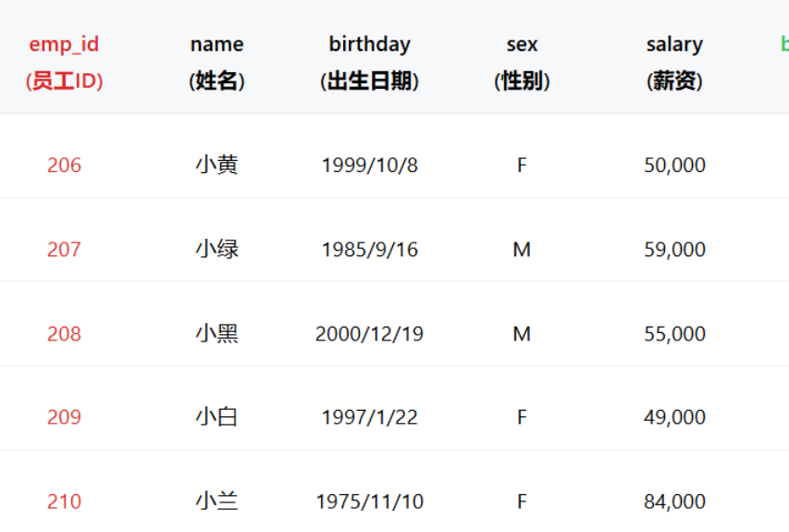This screenshot has width=789, height=532.
Task: Click the salary value 55,000
Action: click(674, 334)
